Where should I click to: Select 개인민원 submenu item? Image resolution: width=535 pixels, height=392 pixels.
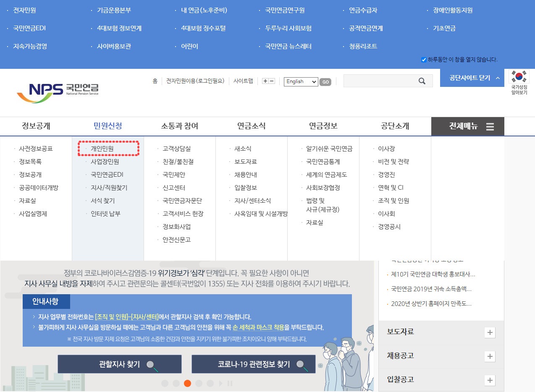click(102, 149)
